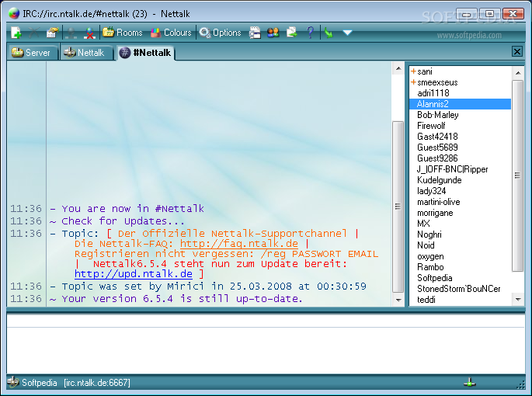Select user martini-olive
532x396 pixels.
click(460, 202)
